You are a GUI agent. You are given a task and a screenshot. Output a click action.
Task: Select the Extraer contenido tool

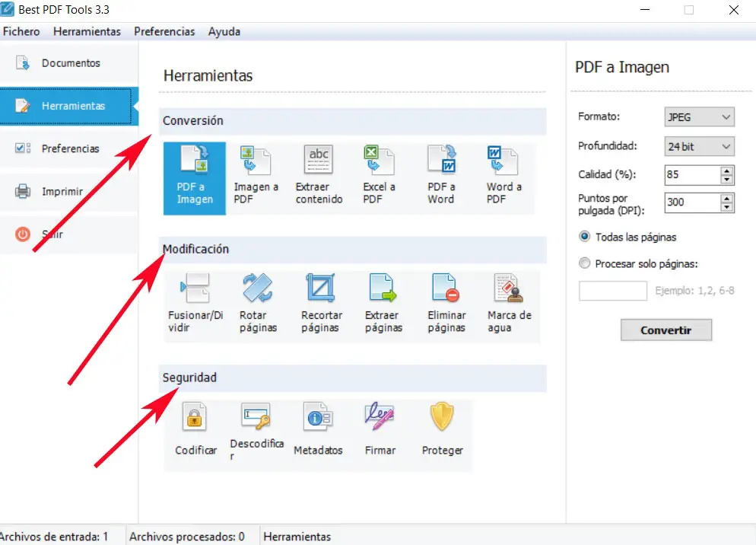[x=319, y=176]
